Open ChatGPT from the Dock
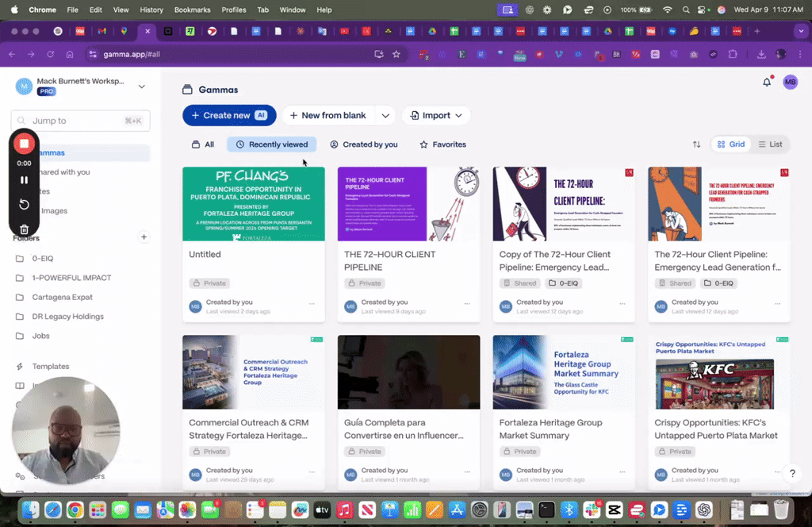 click(x=704, y=510)
